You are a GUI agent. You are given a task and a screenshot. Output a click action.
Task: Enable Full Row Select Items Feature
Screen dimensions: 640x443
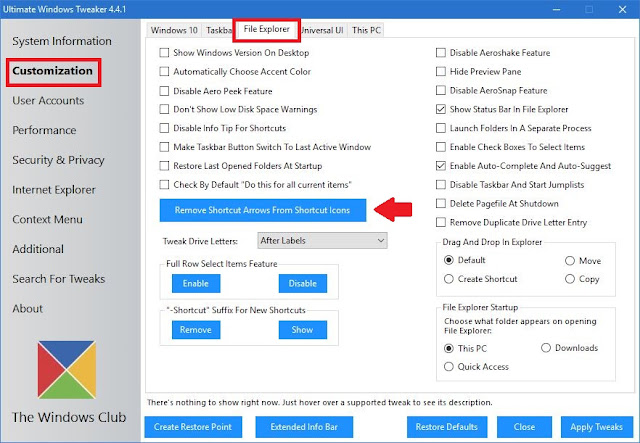coord(196,283)
